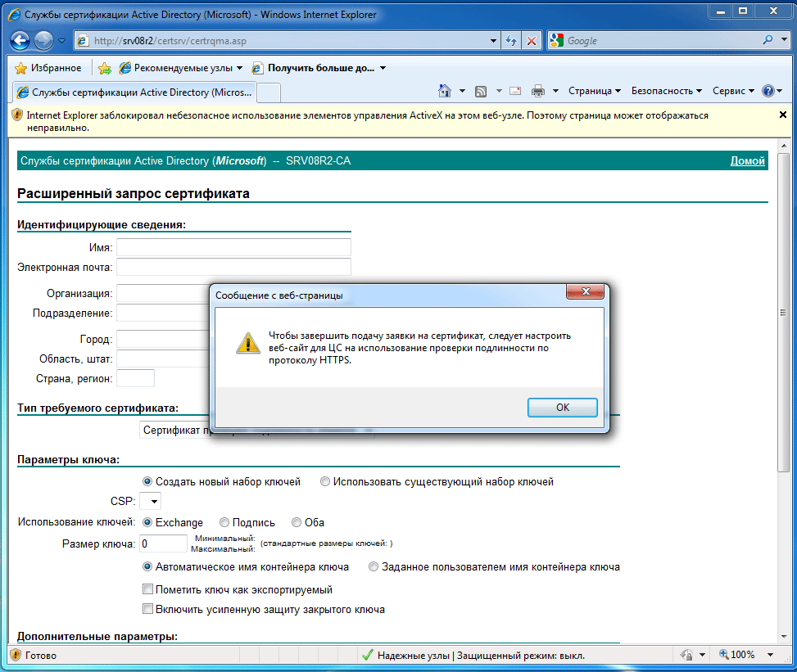The height and width of the screenshot is (672, 797).
Task: Click status bar shield icon near Готово
Action: point(16,655)
